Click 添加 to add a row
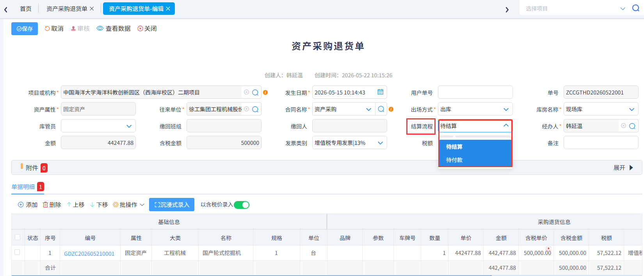 click(28, 205)
